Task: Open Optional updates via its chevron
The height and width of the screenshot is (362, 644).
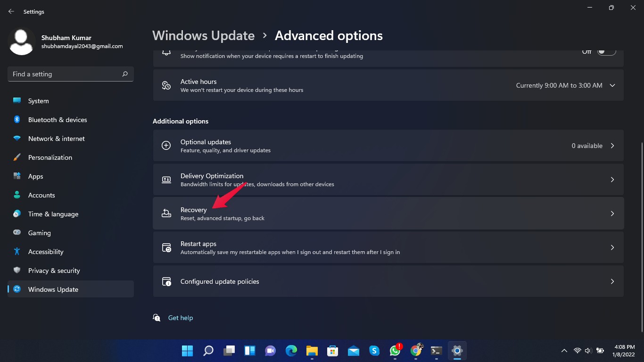Action: pos(612,146)
